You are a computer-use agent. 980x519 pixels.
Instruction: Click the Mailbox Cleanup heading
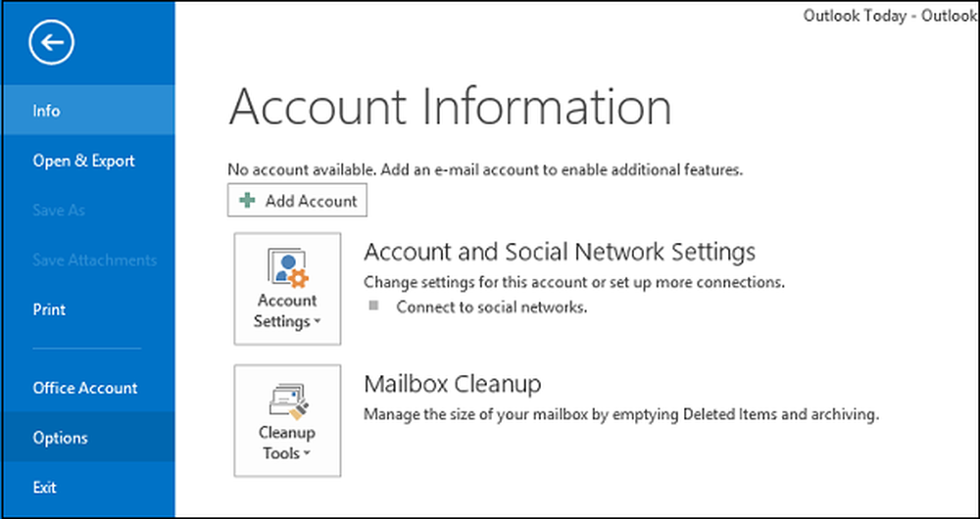coord(453,384)
